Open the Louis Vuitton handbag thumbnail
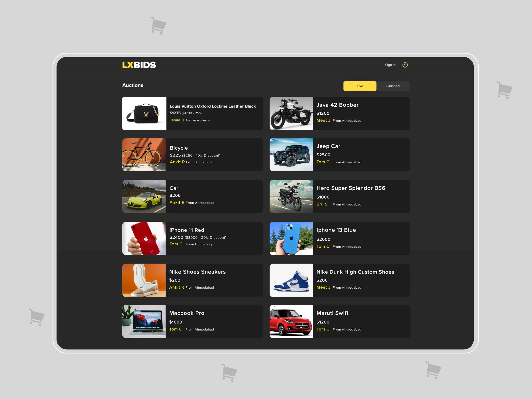The image size is (532, 399). [144, 113]
